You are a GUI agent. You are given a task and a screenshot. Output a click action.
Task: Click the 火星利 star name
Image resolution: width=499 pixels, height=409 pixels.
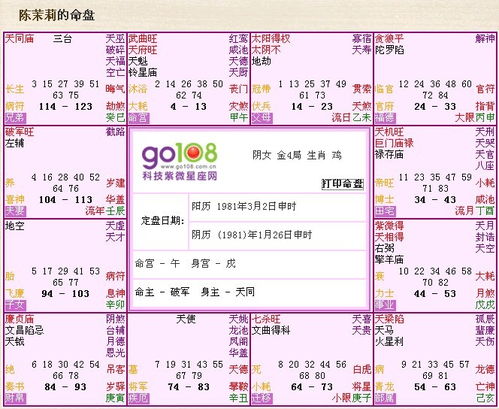tap(389, 342)
